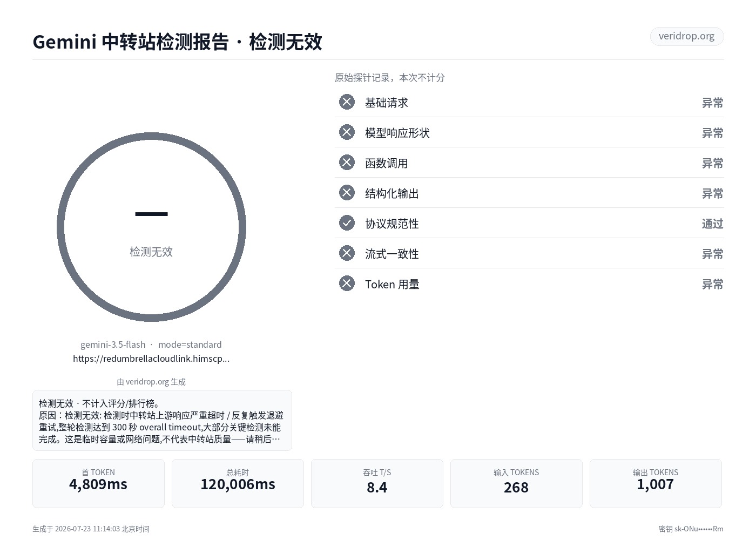The height and width of the screenshot is (540, 756).
Task: Click the 检测无效 reason text box
Action: (x=162, y=420)
